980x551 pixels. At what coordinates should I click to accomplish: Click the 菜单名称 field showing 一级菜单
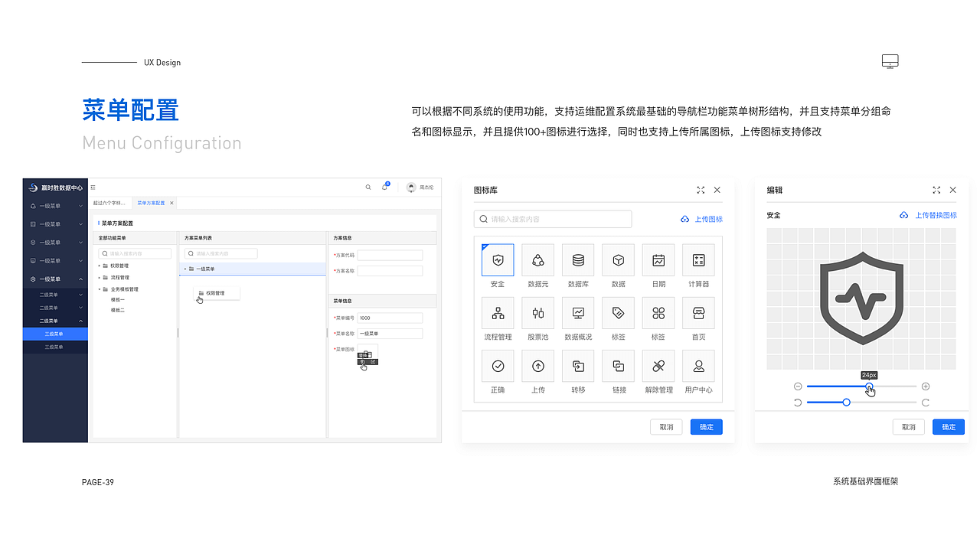(x=390, y=334)
